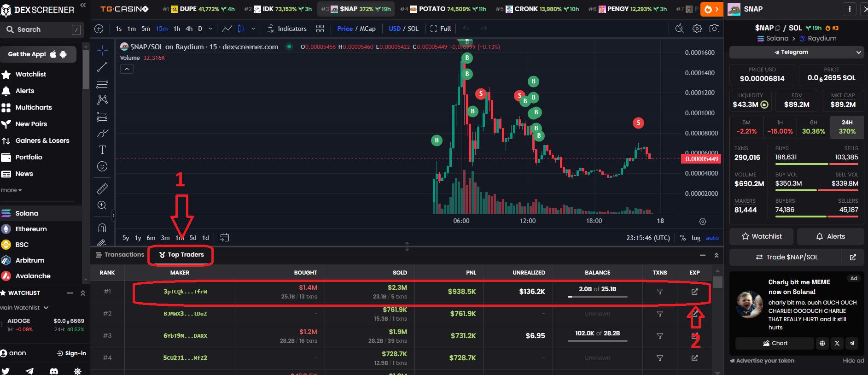Open the go-to-date calendar icon
Screen dimensions: 868x375
click(x=225, y=238)
